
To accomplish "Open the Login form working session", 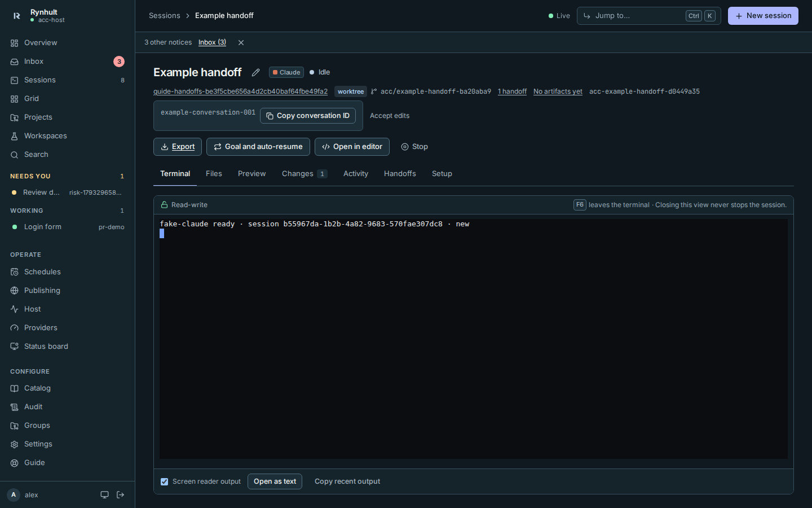I will click(67, 227).
